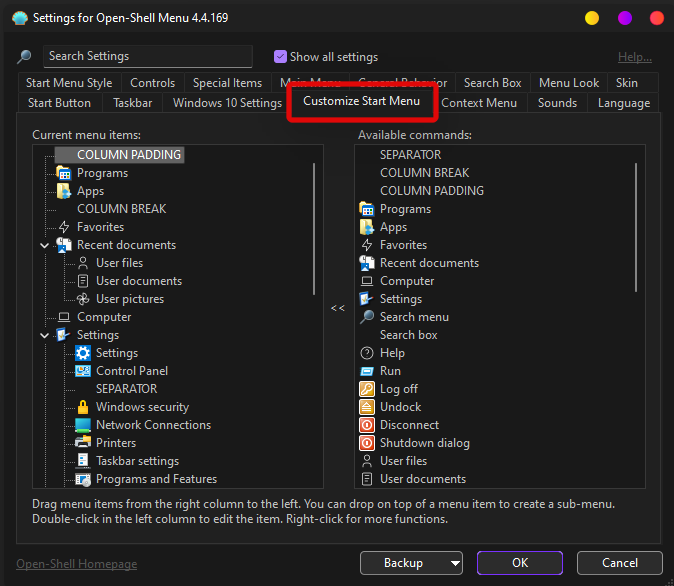Click the Current menu items scrollbar
The width and height of the screenshot is (674, 586).
point(315,230)
